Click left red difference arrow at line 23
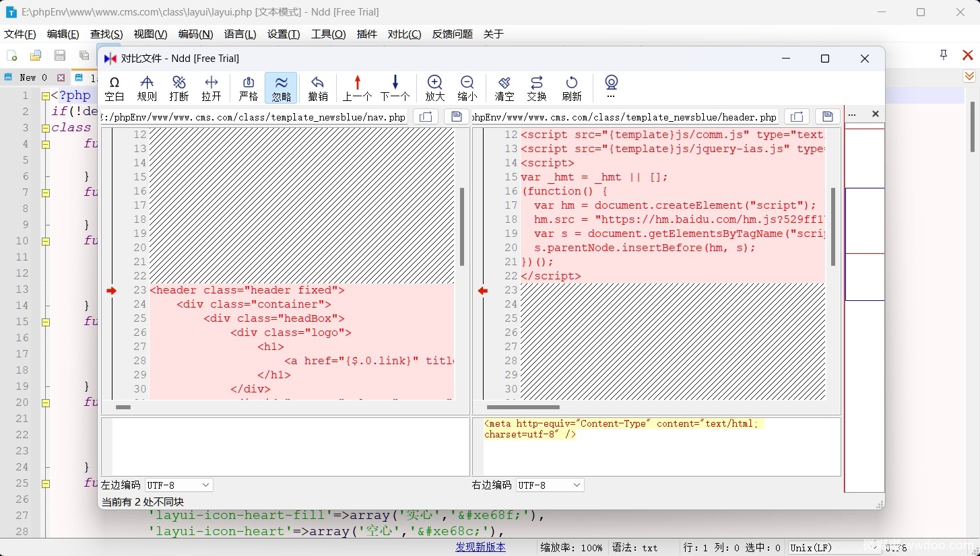This screenshot has width=980, height=556. point(112,291)
